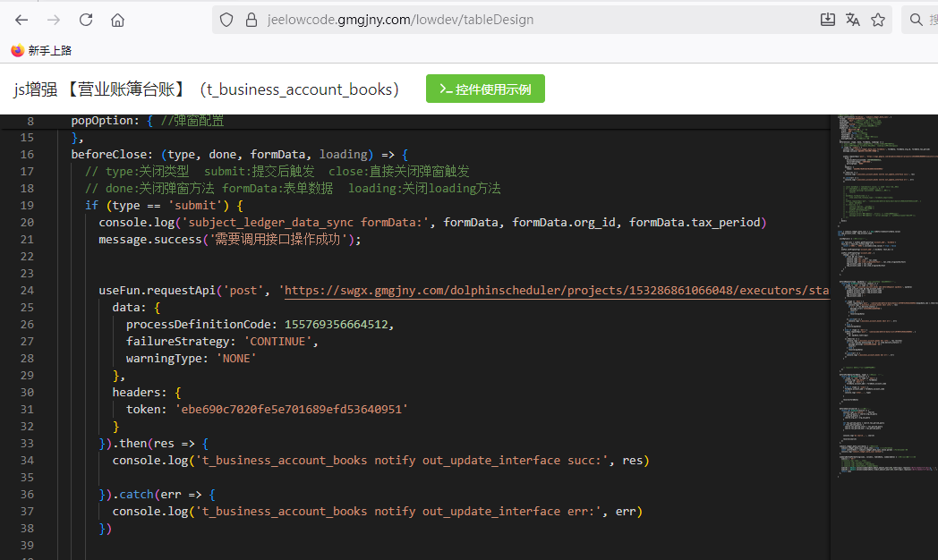
Task: Open the 新手上路 bookmark
Action: [x=41, y=51]
